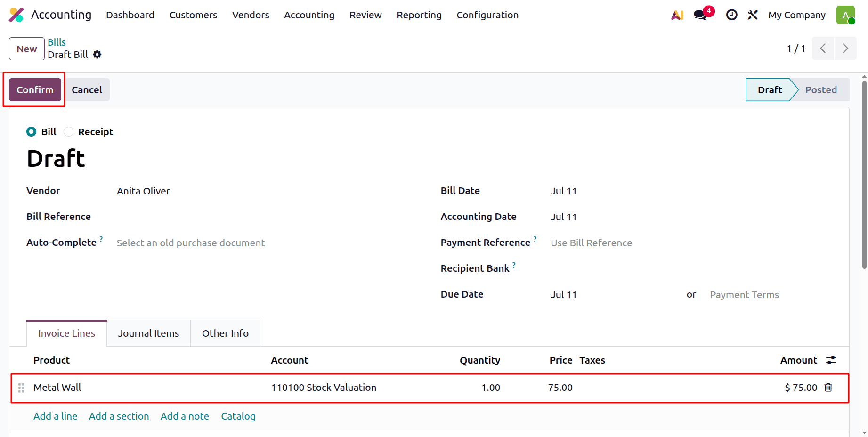The image size is (868, 437).
Task: Click the New button
Action: [27, 49]
